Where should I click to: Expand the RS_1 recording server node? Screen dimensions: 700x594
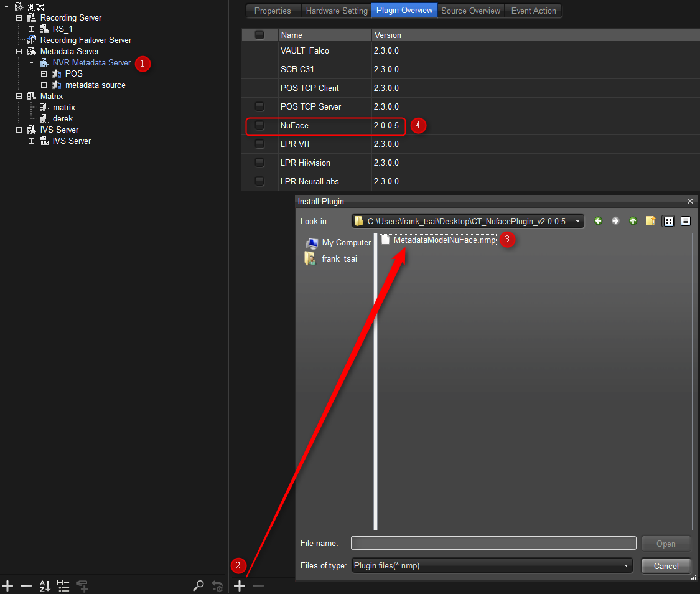tap(31, 29)
